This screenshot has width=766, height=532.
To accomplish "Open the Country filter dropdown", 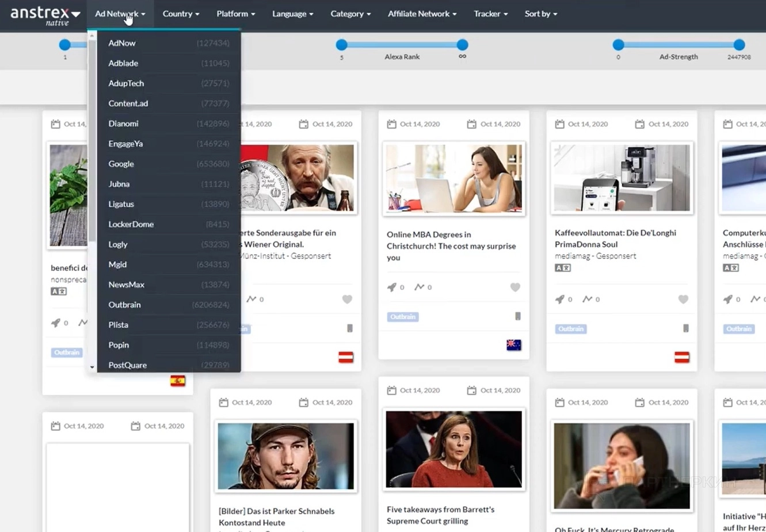I will point(181,14).
